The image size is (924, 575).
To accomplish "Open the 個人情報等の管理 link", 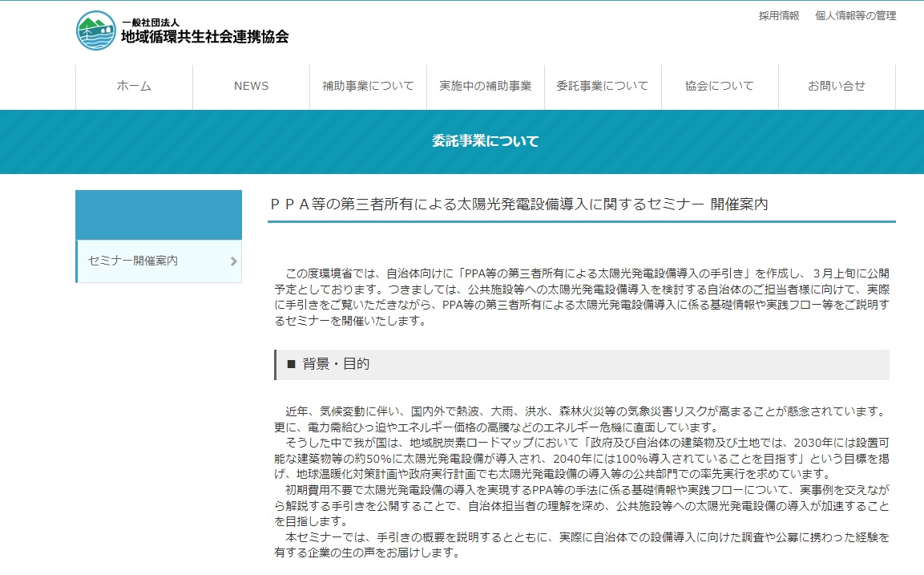I will (x=855, y=16).
